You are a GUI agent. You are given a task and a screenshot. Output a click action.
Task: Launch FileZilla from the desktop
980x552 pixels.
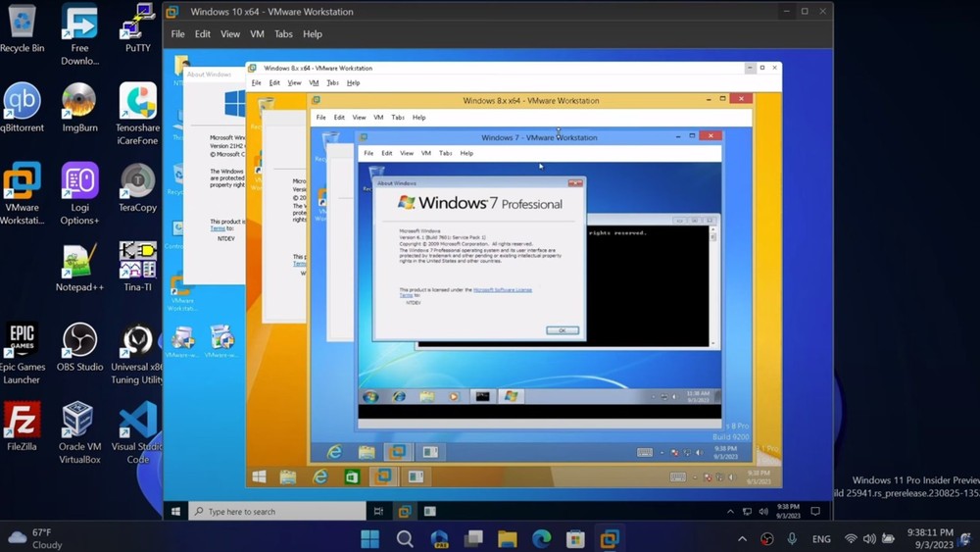pos(22,420)
